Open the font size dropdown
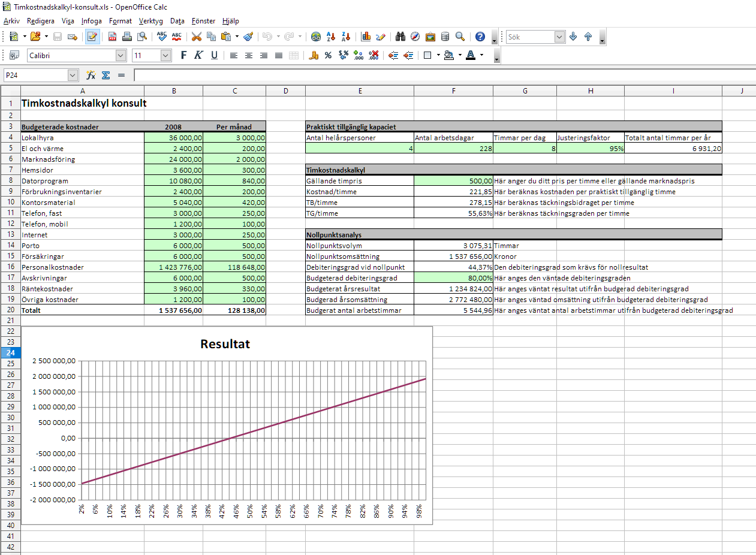Viewport: 756px width, 555px height. pyautogui.click(x=166, y=55)
